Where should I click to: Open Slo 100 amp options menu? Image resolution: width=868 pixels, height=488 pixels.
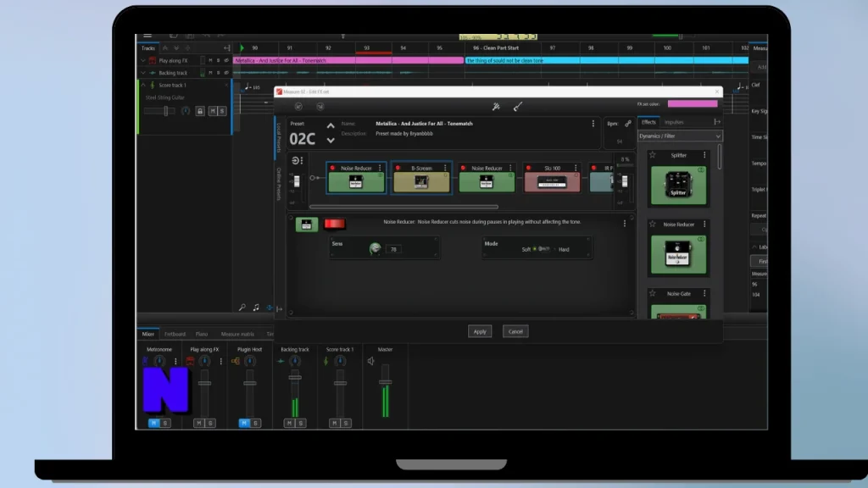click(x=576, y=168)
